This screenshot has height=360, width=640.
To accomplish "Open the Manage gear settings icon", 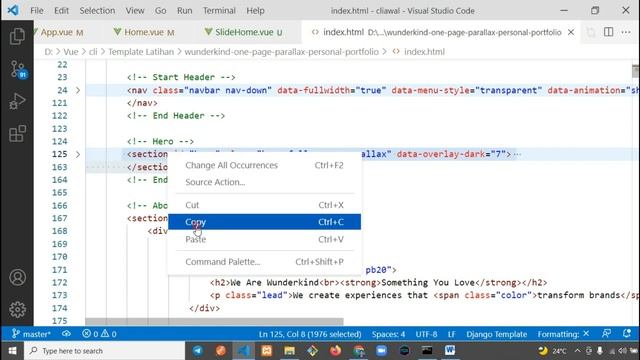I will tap(17, 309).
